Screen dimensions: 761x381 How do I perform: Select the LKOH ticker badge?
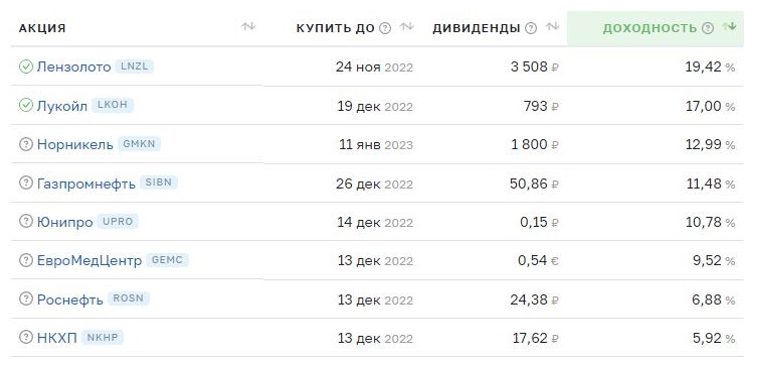tap(113, 104)
